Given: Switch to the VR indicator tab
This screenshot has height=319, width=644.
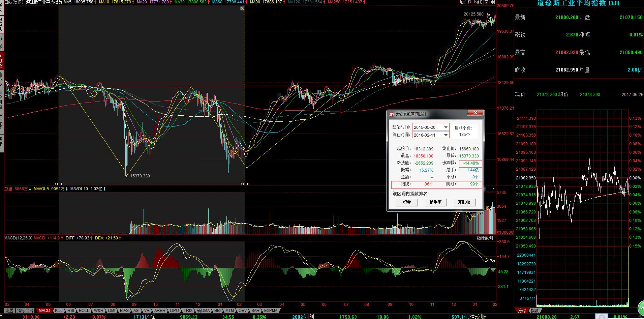Looking at the screenshot, I should tap(147, 311).
